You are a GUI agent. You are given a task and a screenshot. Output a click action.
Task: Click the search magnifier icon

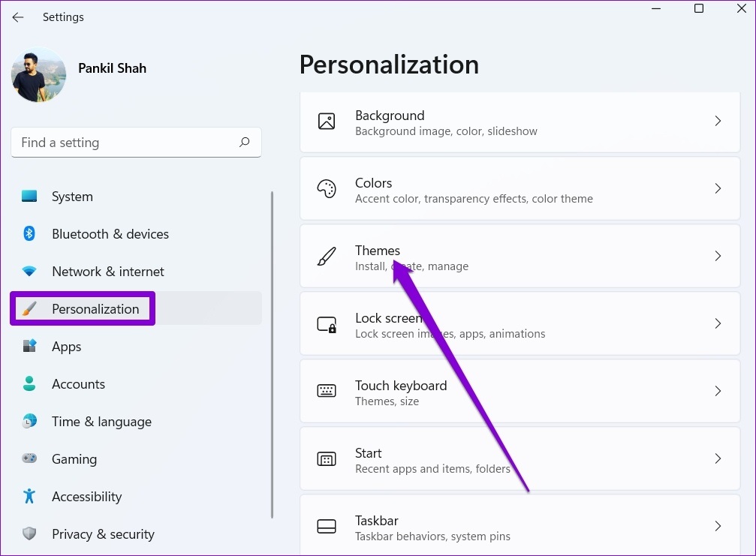click(x=245, y=142)
